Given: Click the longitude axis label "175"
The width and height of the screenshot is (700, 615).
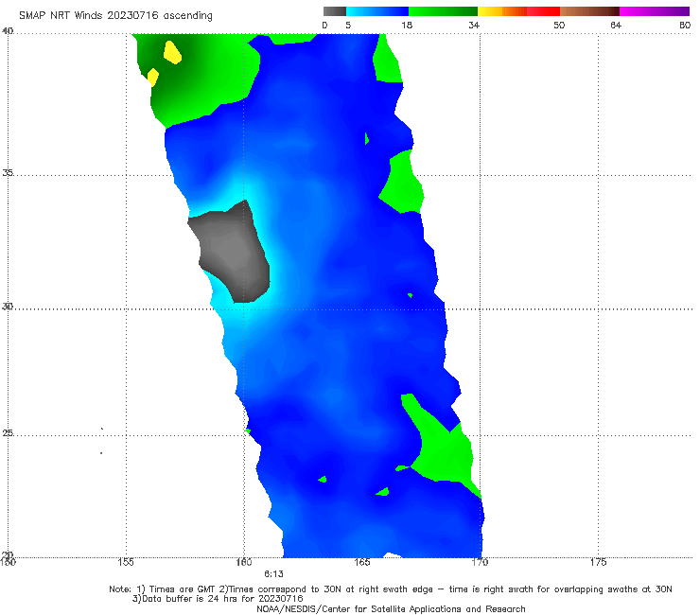Looking at the screenshot, I should tap(598, 562).
